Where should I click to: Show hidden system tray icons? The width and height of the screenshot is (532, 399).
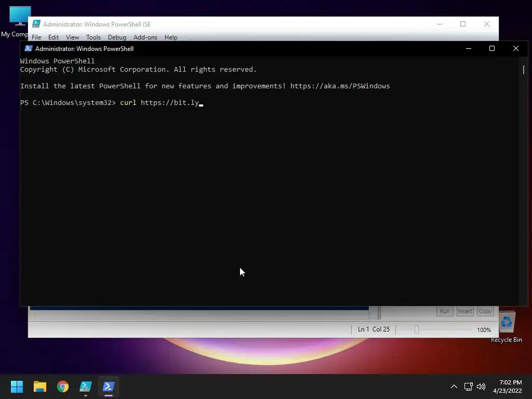454,387
